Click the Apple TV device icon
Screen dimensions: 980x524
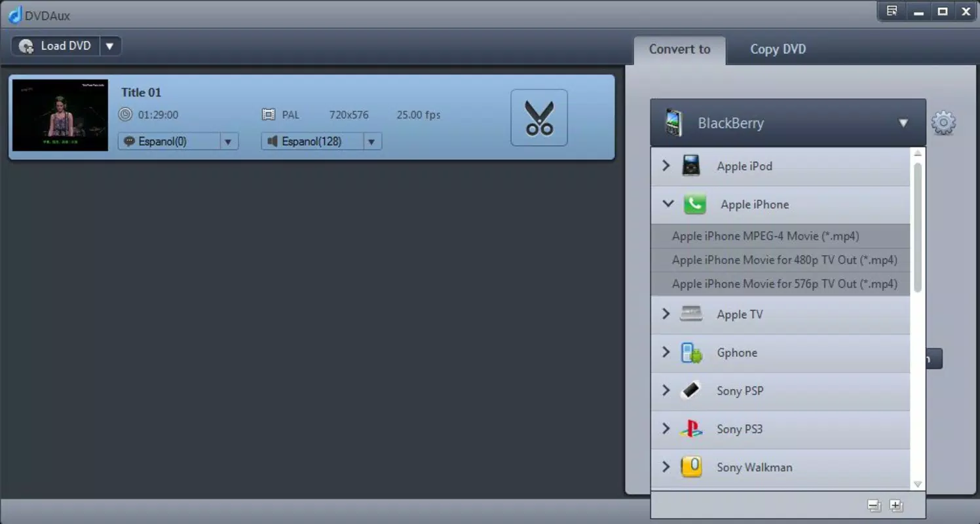(691, 314)
